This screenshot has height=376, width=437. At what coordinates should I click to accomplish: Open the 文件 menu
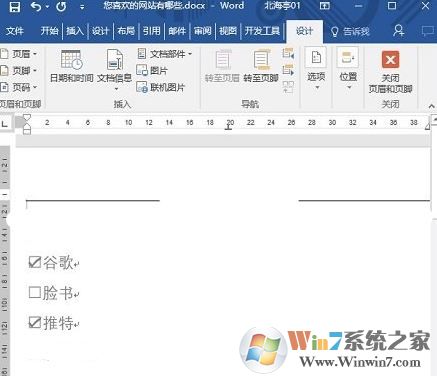15,31
